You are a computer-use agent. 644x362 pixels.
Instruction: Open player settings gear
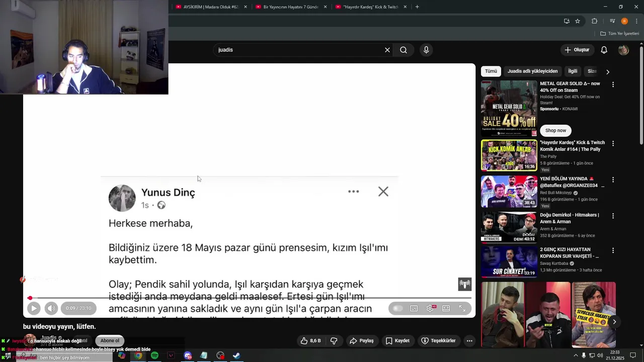(x=430, y=308)
